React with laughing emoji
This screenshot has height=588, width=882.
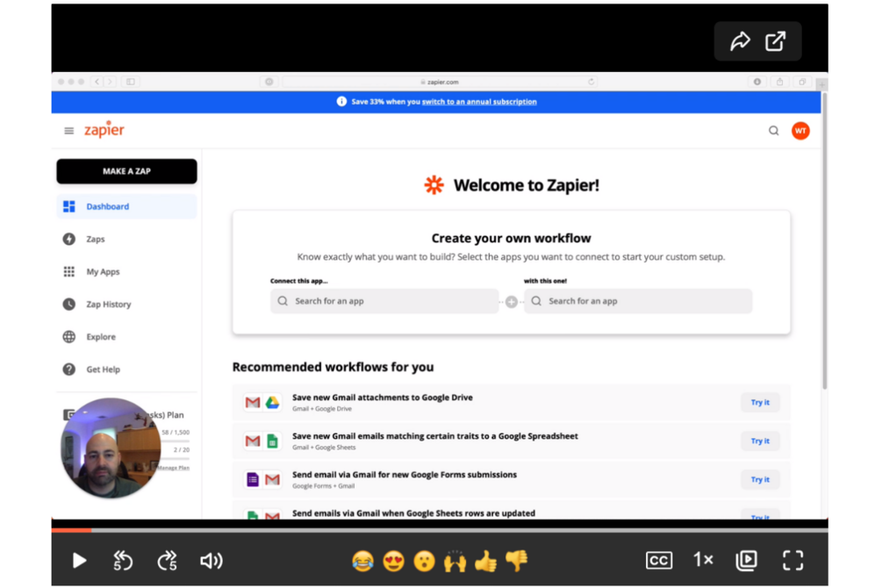point(362,561)
